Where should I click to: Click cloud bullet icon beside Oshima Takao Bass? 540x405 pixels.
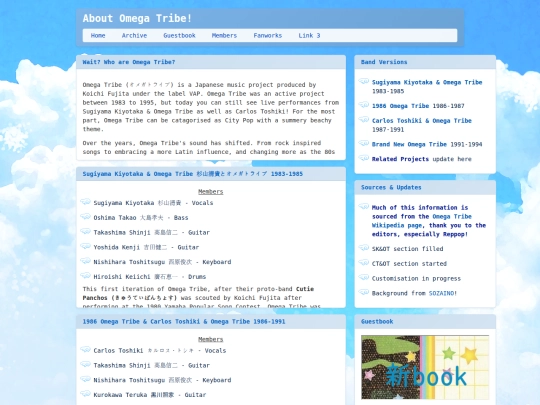point(85,217)
